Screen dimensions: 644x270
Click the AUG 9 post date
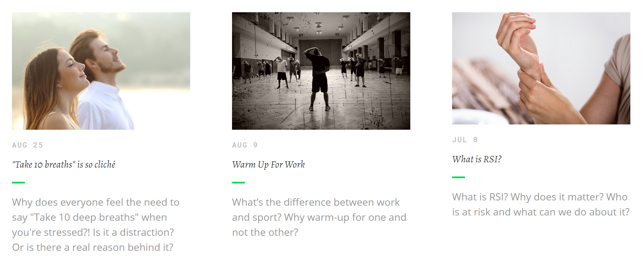[245, 145]
